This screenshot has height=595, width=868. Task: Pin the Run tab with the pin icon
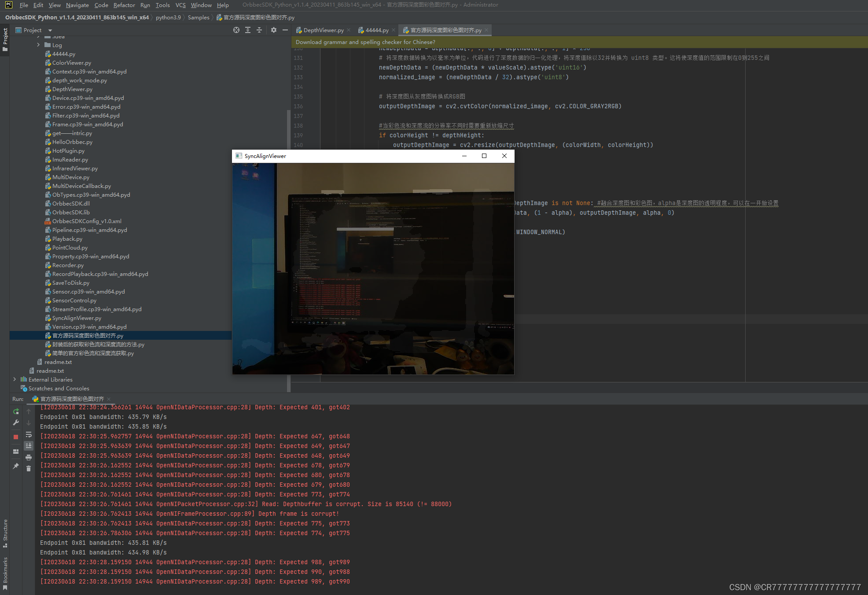(x=16, y=466)
